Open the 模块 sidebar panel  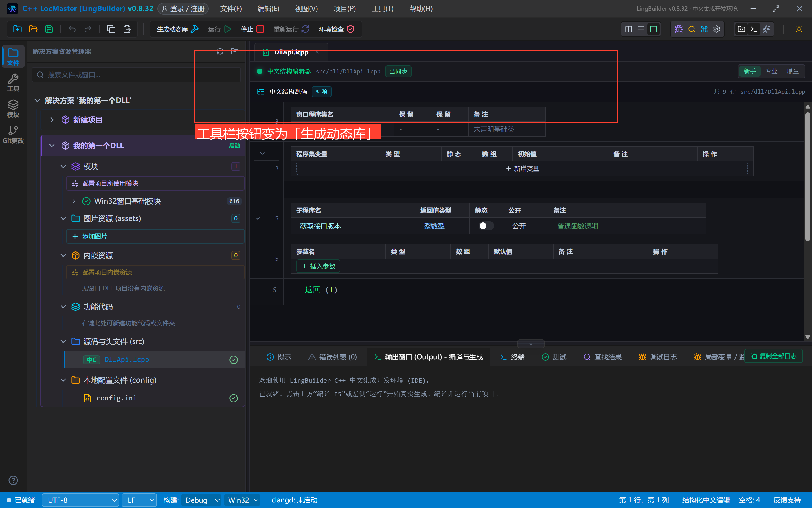click(x=13, y=109)
